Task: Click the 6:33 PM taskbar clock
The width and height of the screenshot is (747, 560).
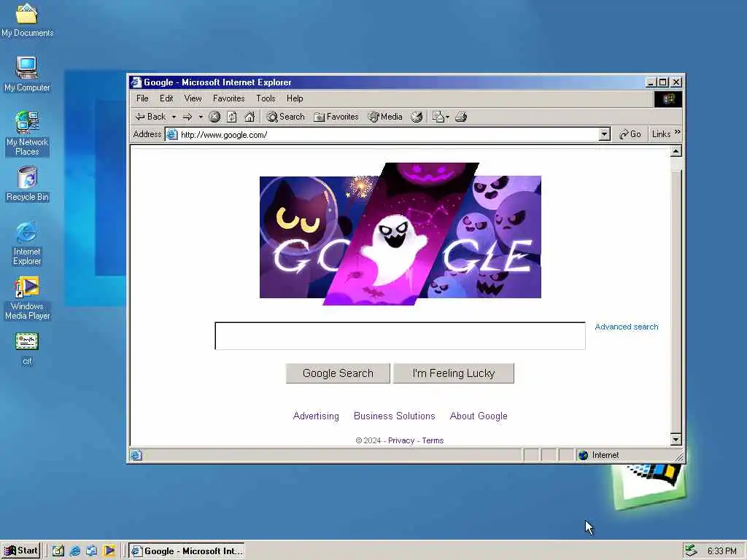Action: [721, 551]
